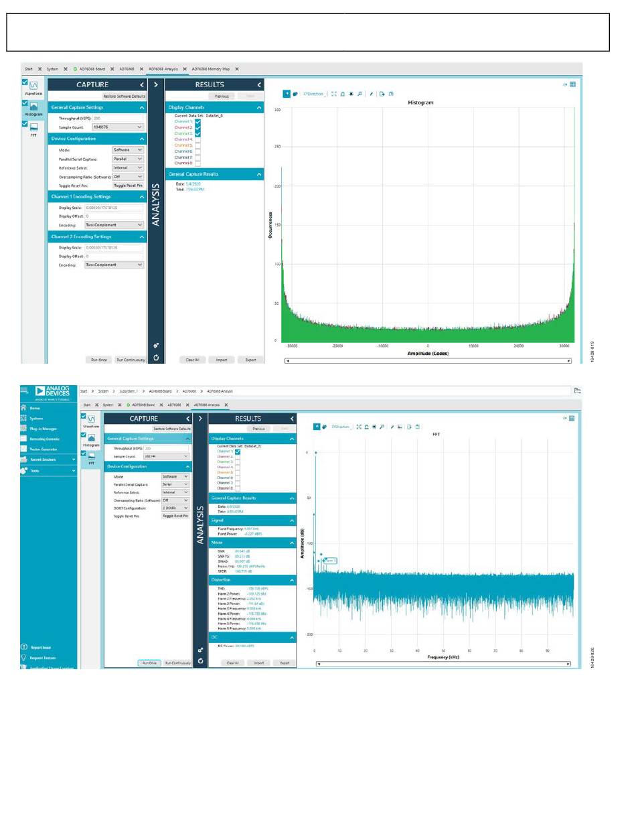
Task: Select the Histogram view icon in upper window
Action: (x=33, y=107)
